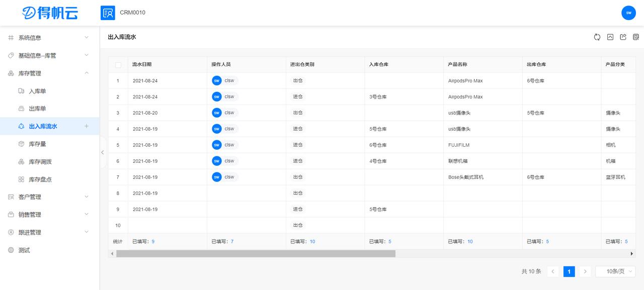This screenshot has width=644, height=290.
Task: Click the collapse-up arrow box icon
Action: click(610, 37)
